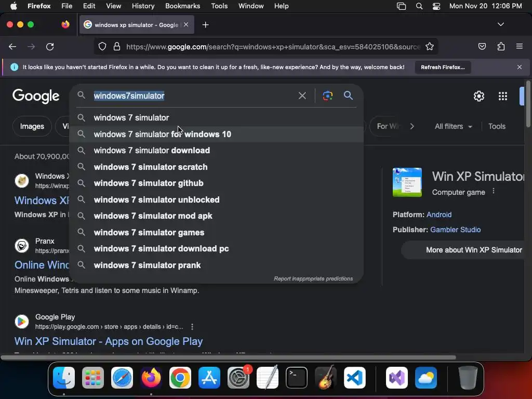Open Win XP Simulator - Apps on Google Play

pyautogui.click(x=109, y=341)
